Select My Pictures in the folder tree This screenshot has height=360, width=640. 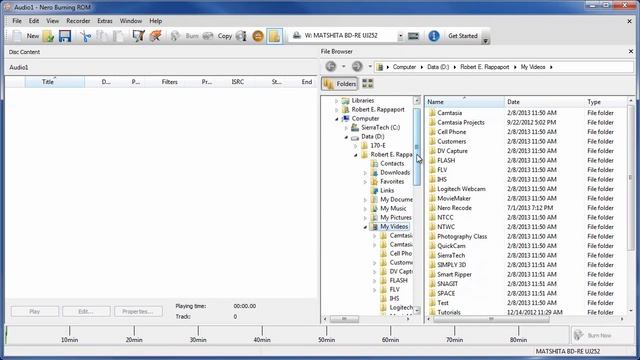click(x=396, y=218)
